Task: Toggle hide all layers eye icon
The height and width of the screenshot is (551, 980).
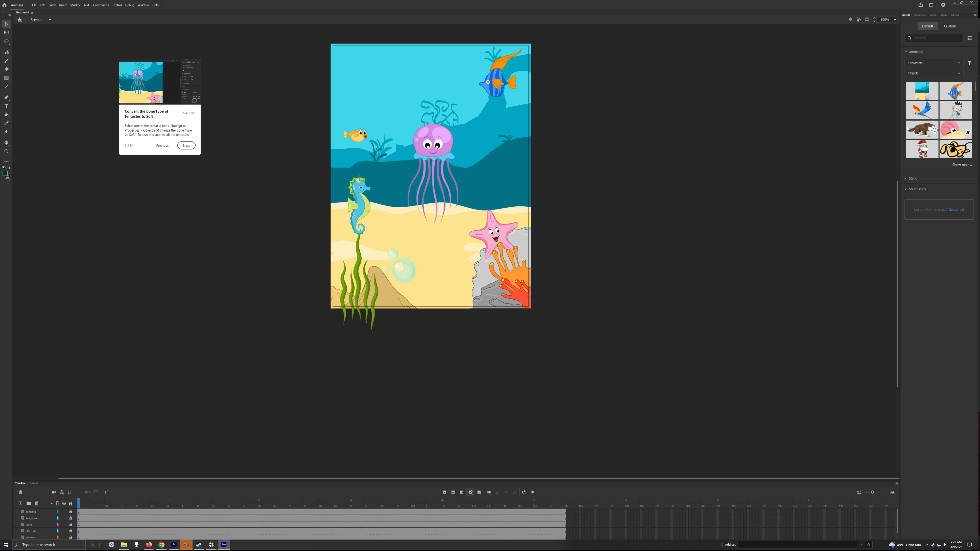Action: coord(64,503)
